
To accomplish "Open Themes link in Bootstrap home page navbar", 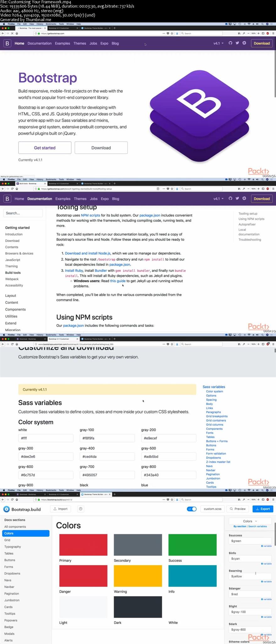I will (x=80, y=43).
